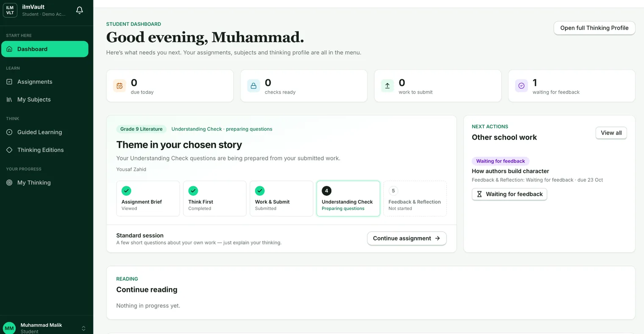This screenshot has width=644, height=334.
Task: Click the checks ready lock icon
Action: (x=253, y=86)
